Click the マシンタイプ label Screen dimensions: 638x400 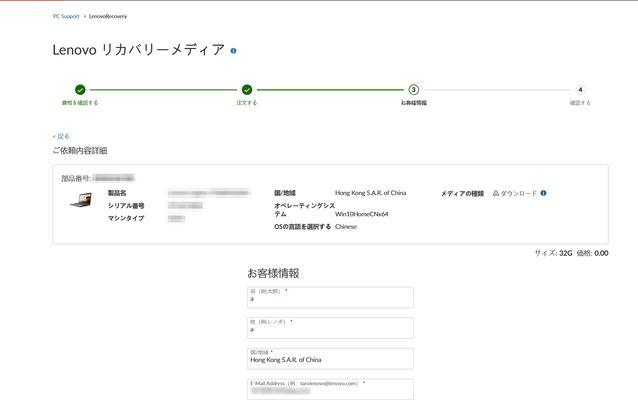(126, 218)
